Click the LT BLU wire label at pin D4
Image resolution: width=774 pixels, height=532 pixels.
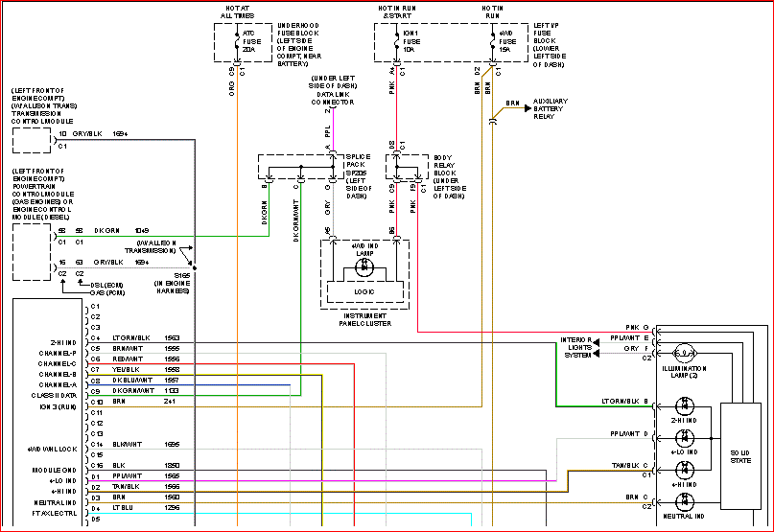(x=123, y=508)
